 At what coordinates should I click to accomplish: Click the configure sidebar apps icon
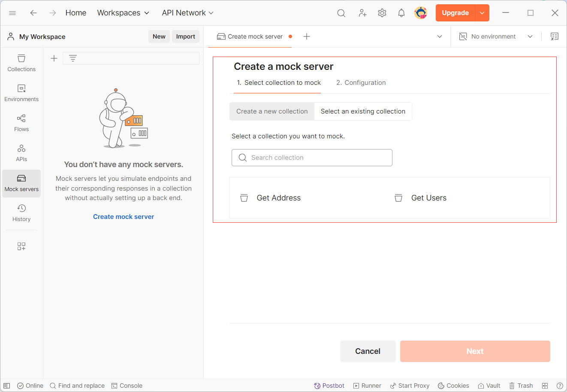click(21, 246)
